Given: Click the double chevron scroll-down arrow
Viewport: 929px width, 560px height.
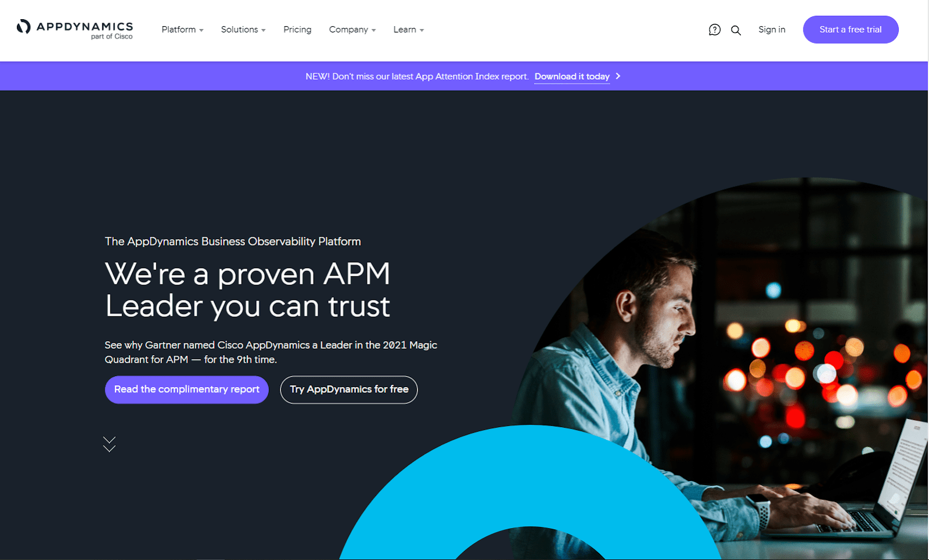Looking at the screenshot, I should tap(109, 444).
